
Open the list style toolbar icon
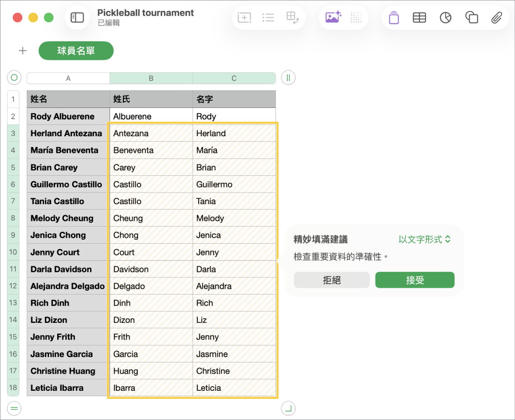268,18
